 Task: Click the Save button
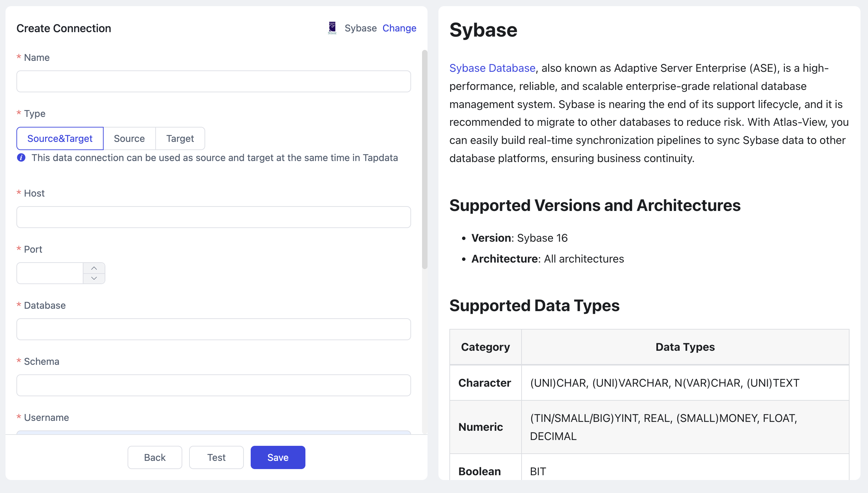[278, 457]
